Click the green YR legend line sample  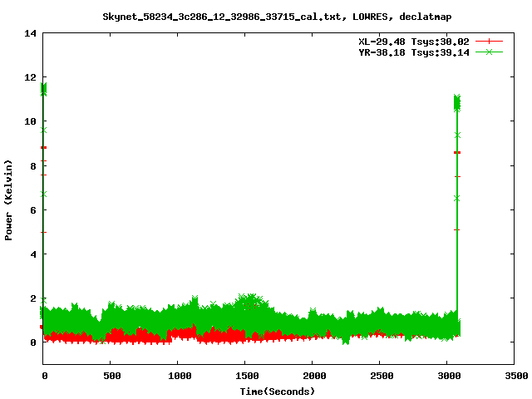(x=489, y=52)
